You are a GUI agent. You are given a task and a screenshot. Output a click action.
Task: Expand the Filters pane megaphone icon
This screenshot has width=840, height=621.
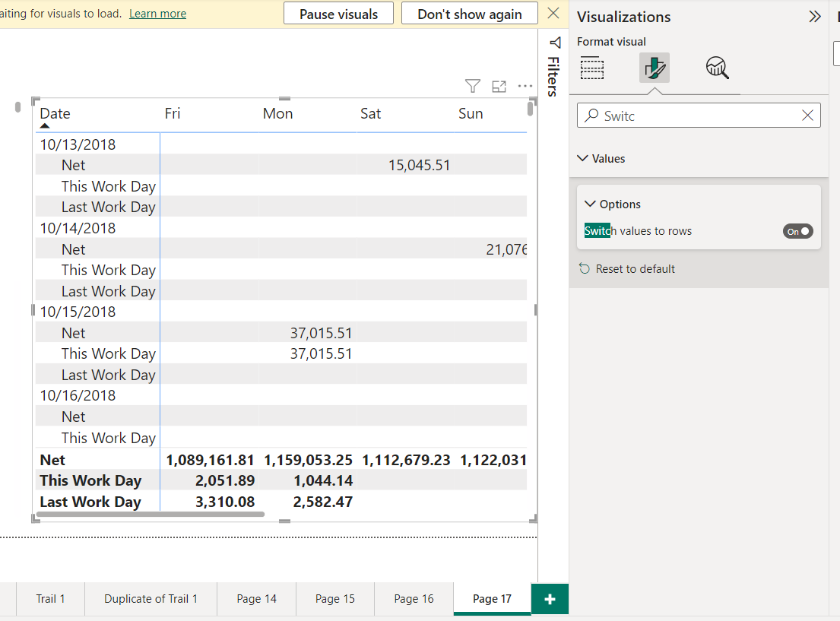(x=555, y=43)
